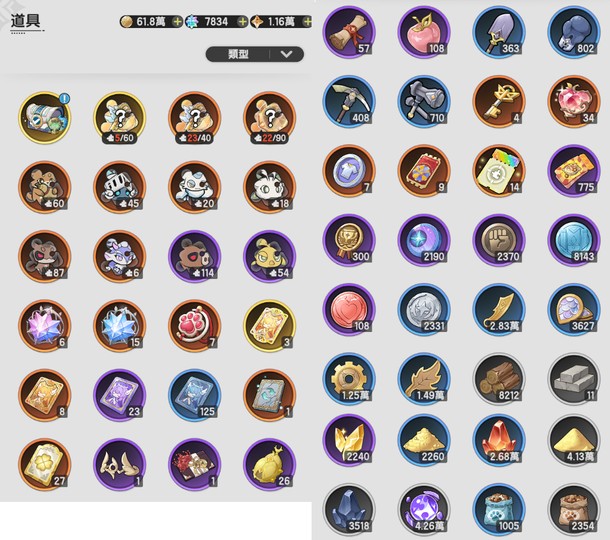Open the 類型 filter dropdown
Screen dimensions: 610x540
(x=254, y=54)
